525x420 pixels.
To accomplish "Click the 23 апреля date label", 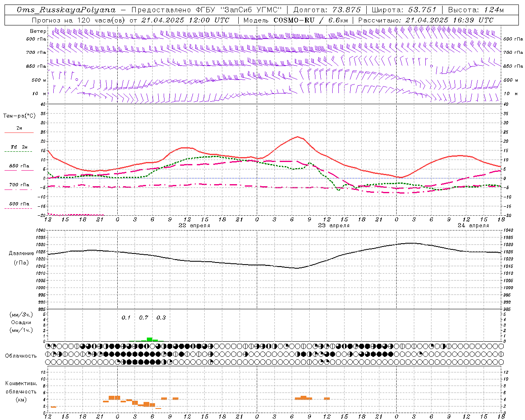I will point(334,226).
